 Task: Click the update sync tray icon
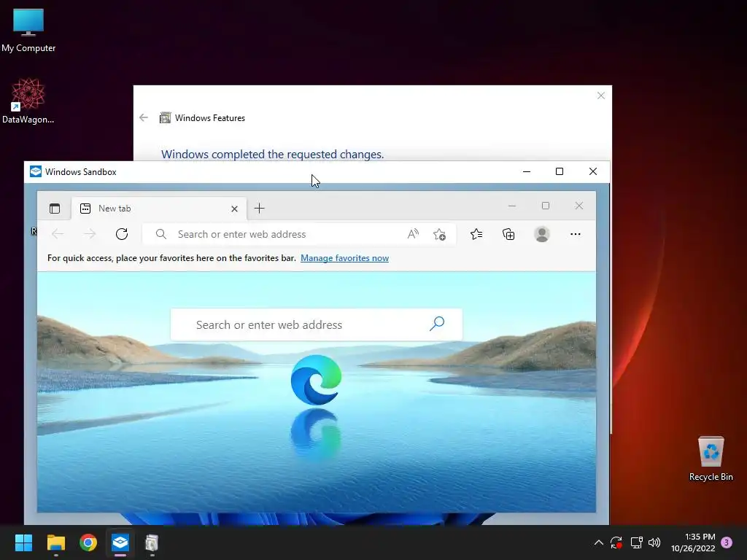tap(616, 542)
